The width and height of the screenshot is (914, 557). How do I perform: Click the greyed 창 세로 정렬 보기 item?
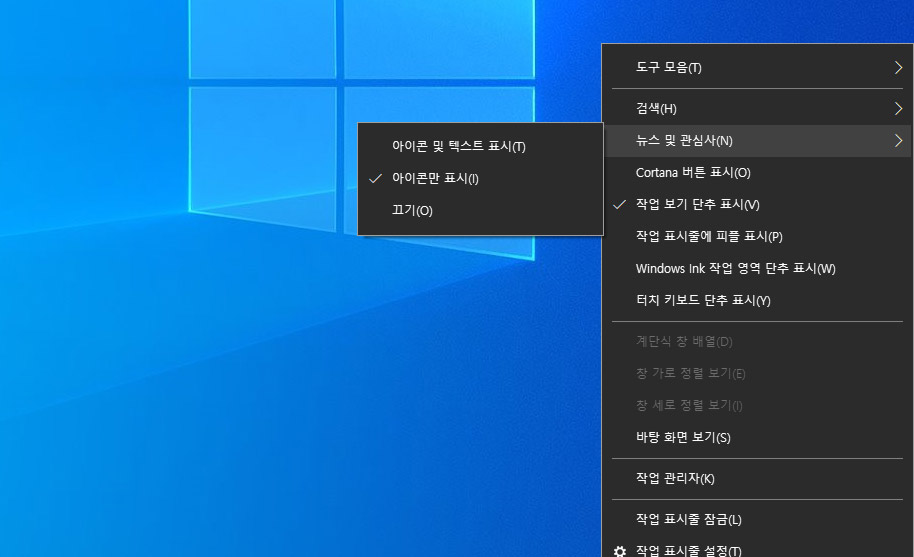(x=688, y=405)
